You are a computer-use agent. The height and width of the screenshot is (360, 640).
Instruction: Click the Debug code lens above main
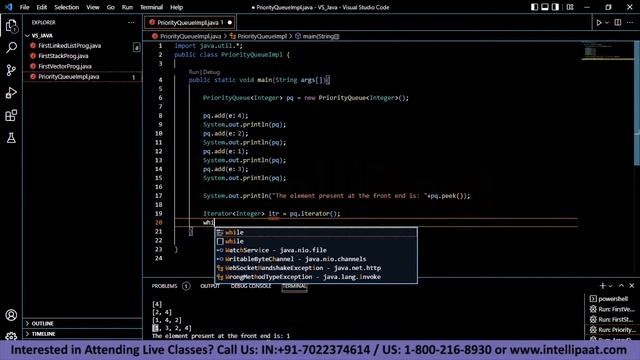[x=211, y=72]
